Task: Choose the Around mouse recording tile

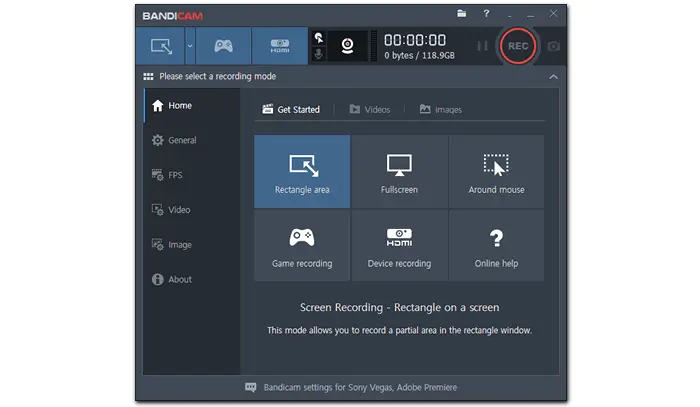Action: click(x=496, y=171)
